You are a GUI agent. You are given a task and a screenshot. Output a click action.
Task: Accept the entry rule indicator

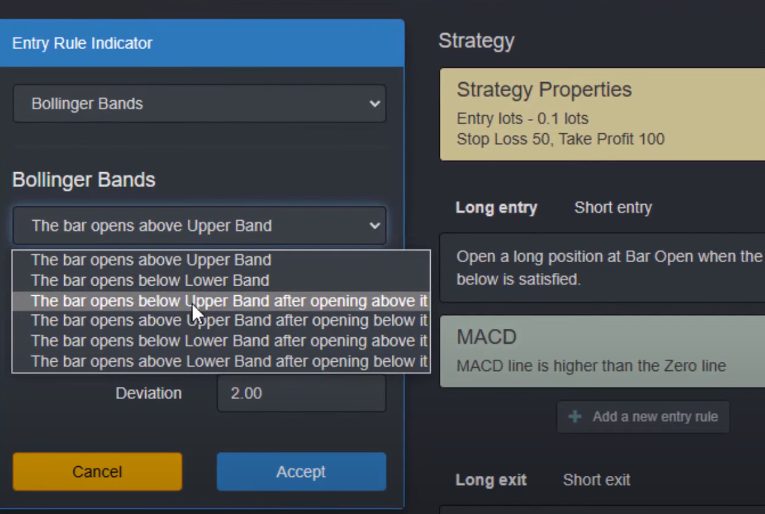302,472
